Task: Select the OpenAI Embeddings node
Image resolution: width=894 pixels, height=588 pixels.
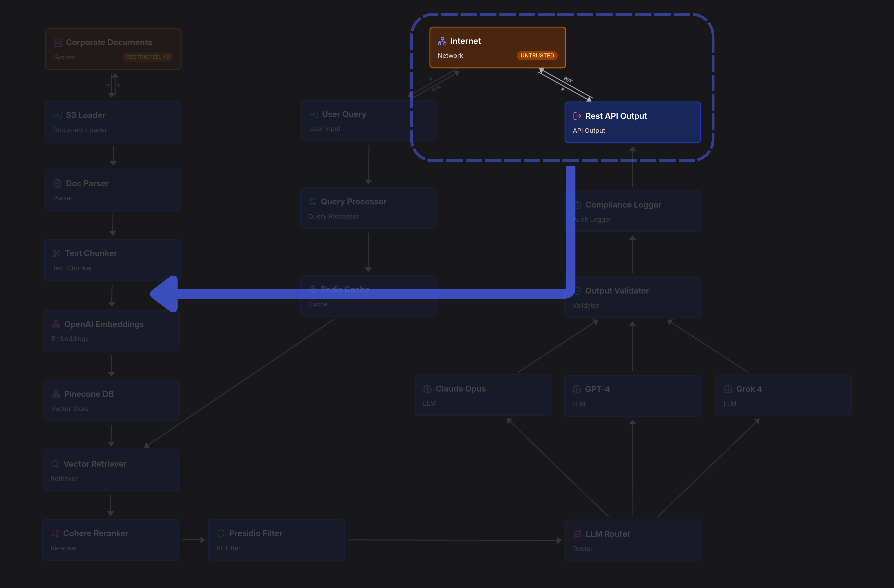Action: [x=111, y=331]
